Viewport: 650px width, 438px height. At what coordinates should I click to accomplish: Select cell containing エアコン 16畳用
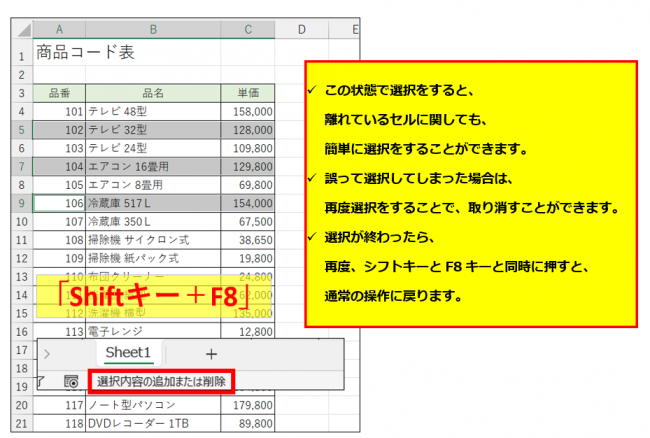coord(153,166)
